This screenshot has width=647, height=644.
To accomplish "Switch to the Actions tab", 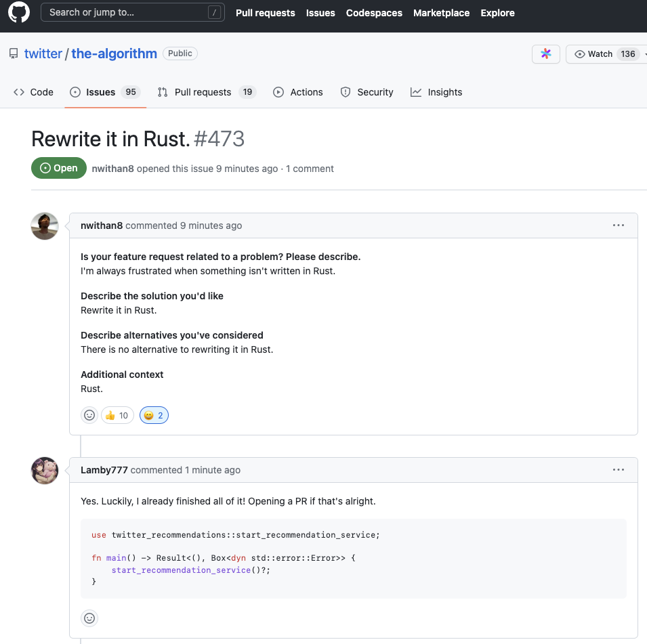I will (298, 92).
